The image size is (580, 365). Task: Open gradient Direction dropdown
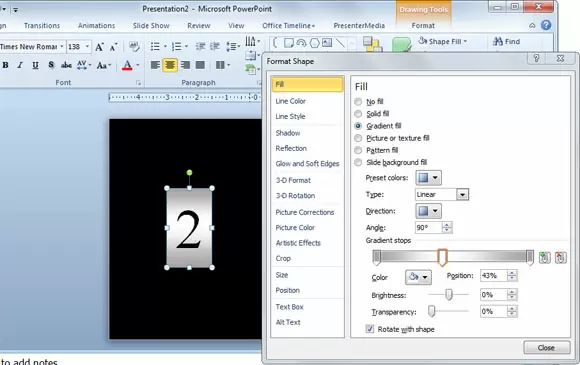pyautogui.click(x=428, y=211)
